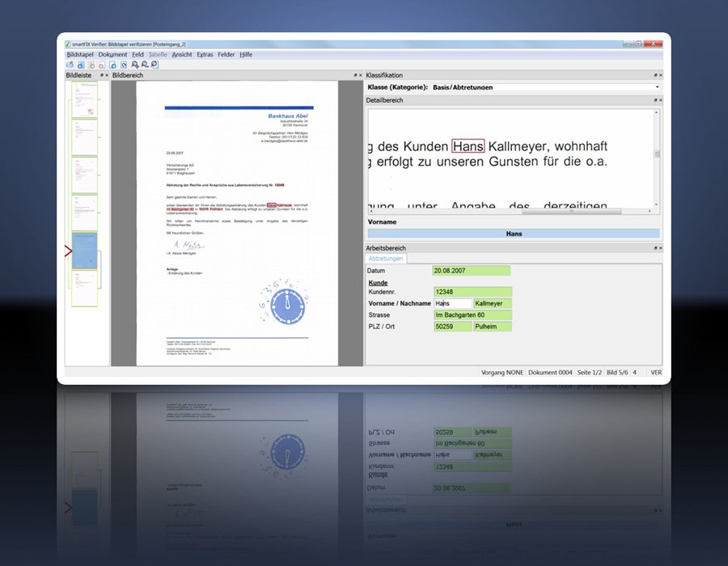Select the second thumbnail in Bildleiste
Image resolution: width=728 pixels, height=566 pixels.
(x=84, y=137)
